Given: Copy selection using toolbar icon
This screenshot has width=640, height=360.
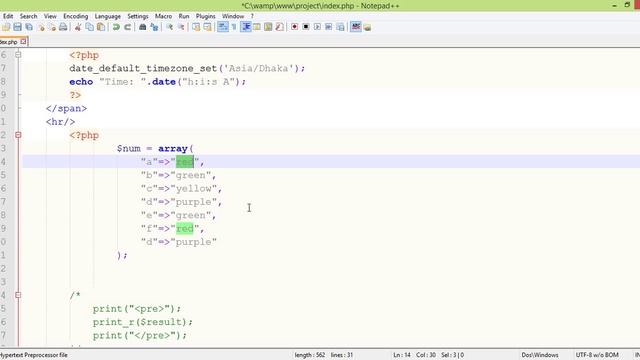Looking at the screenshot, I should (x=89, y=27).
